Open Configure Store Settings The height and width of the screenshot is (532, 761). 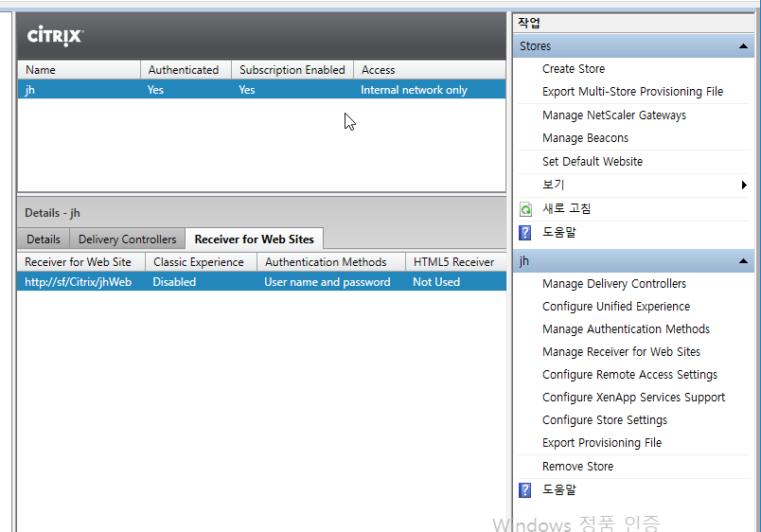click(605, 420)
